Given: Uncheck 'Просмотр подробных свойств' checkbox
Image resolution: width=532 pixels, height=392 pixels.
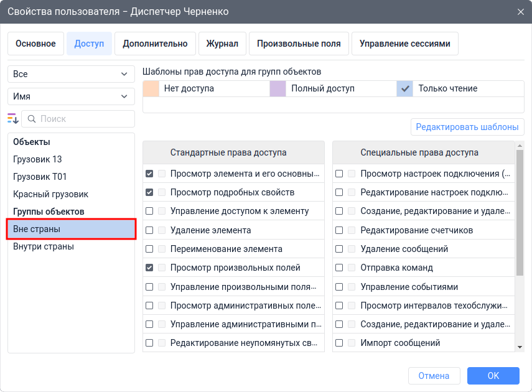Looking at the screenshot, I should (149, 193).
